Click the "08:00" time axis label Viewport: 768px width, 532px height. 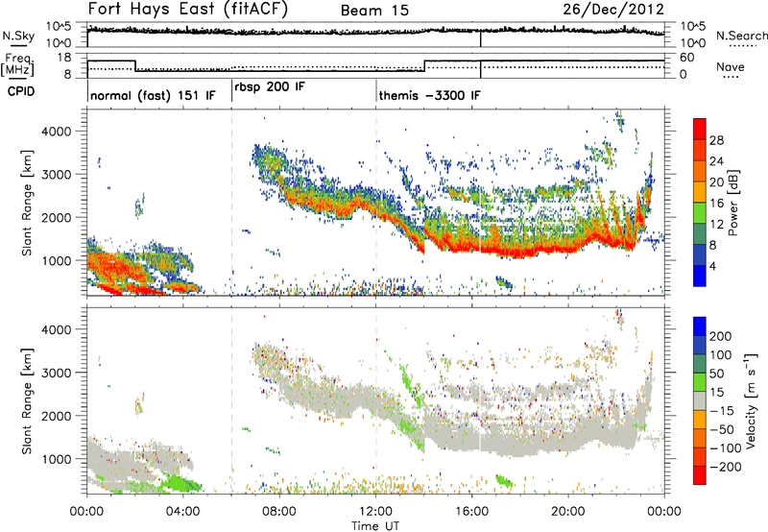(x=278, y=512)
